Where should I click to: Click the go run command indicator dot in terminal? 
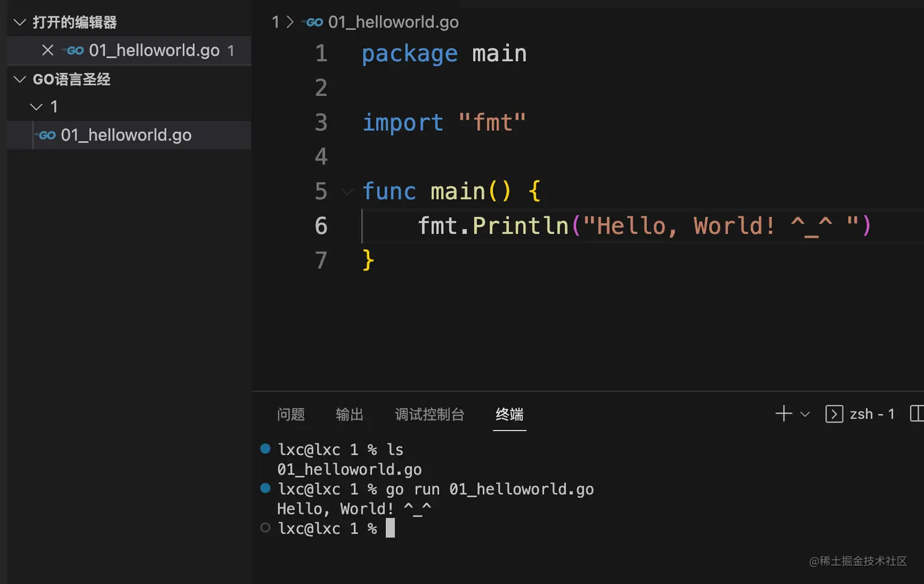tap(265, 487)
